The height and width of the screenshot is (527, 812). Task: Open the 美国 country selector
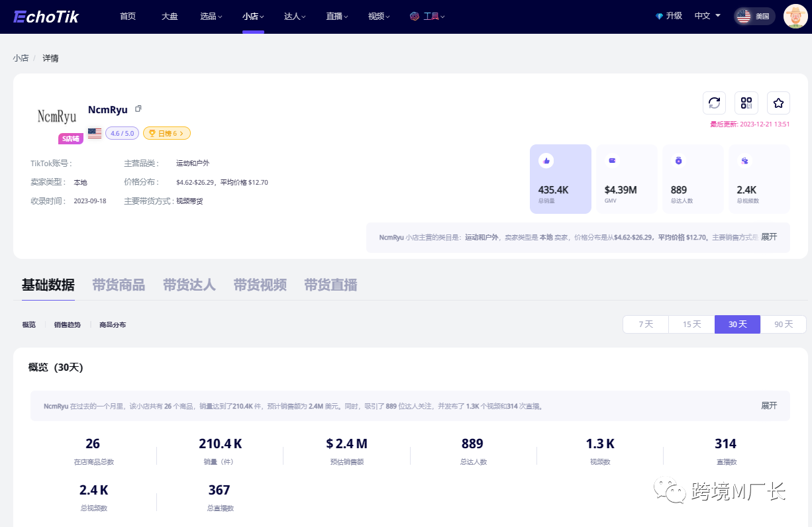754,17
